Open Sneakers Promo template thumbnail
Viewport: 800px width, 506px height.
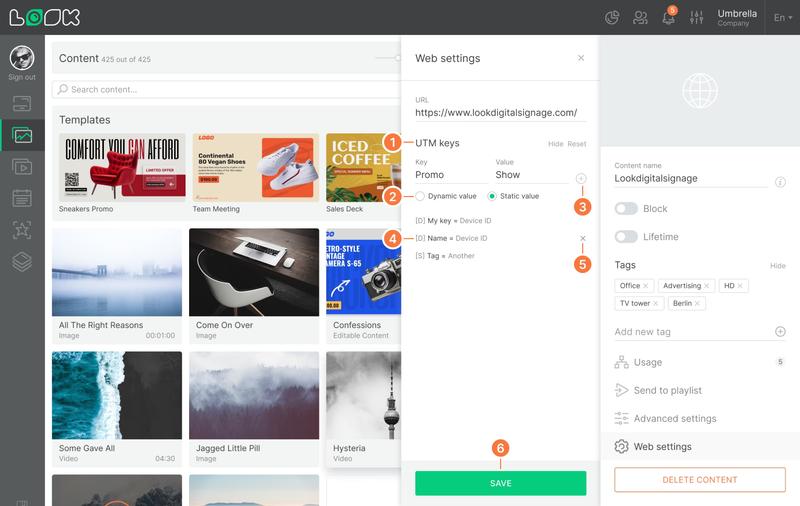click(x=122, y=168)
